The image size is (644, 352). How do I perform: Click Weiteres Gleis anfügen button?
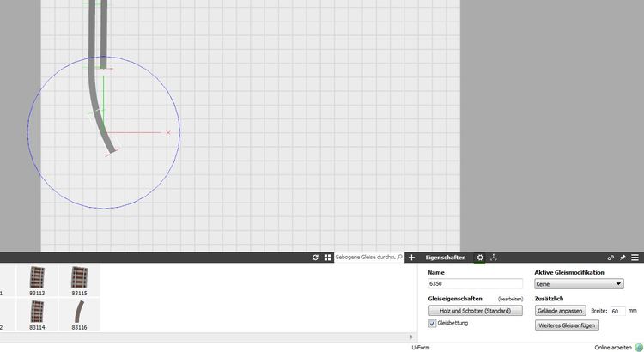[566, 325]
